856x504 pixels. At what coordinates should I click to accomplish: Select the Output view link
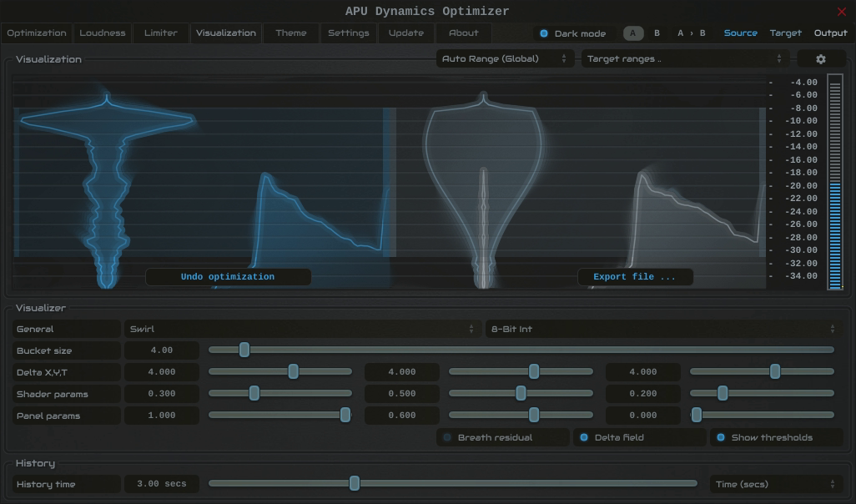[830, 33]
